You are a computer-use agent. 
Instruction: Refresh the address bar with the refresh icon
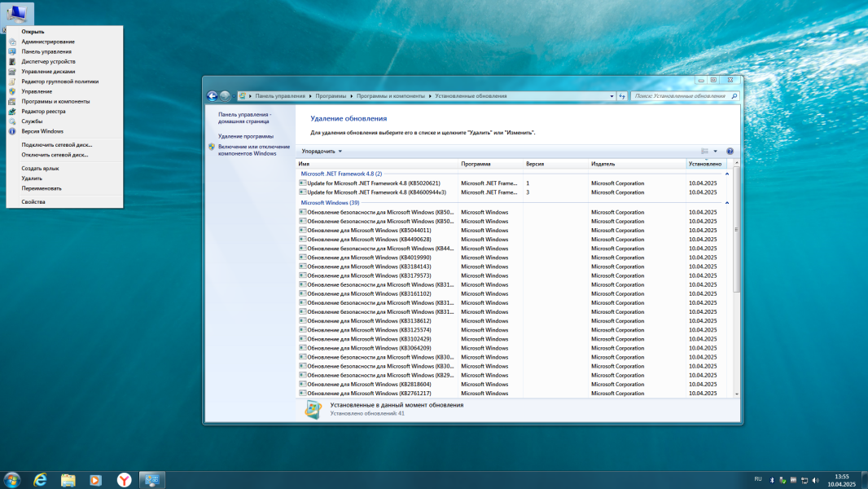click(x=622, y=96)
